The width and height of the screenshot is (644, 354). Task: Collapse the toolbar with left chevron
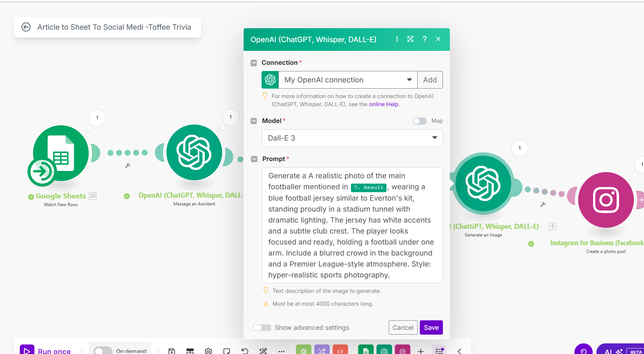(x=459, y=351)
